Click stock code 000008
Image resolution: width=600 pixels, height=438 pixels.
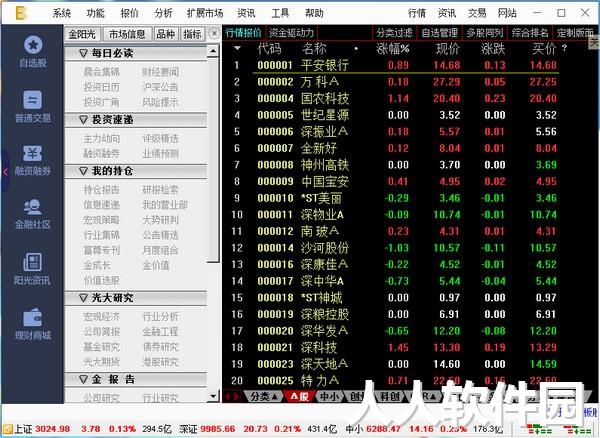pos(275,165)
